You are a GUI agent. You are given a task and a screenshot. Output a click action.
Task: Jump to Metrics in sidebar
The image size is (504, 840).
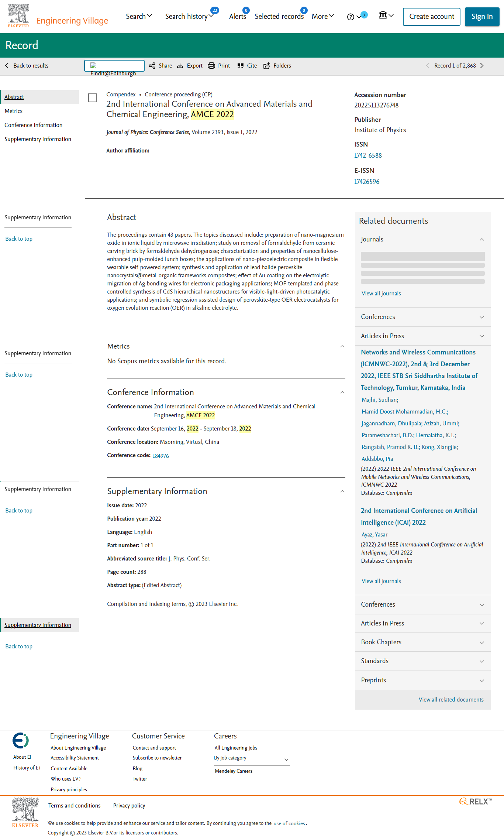pyautogui.click(x=13, y=111)
